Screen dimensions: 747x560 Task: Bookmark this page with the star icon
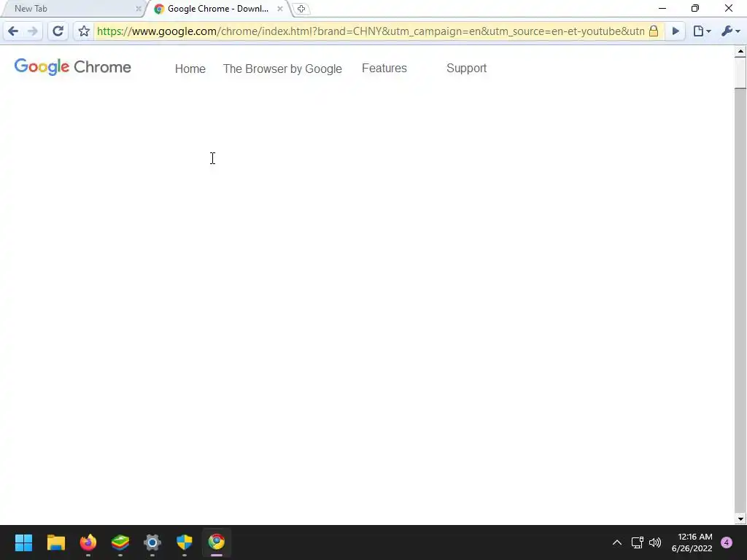[84, 31]
